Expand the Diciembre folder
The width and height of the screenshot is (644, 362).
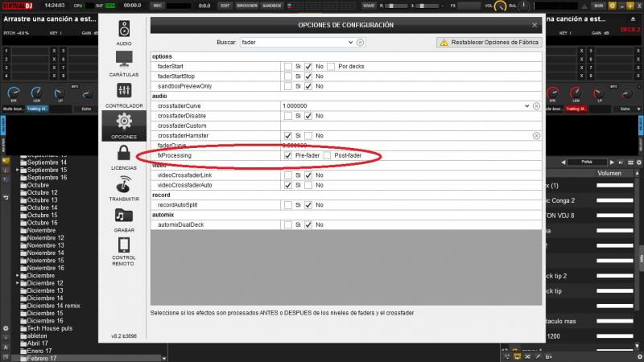17,275
